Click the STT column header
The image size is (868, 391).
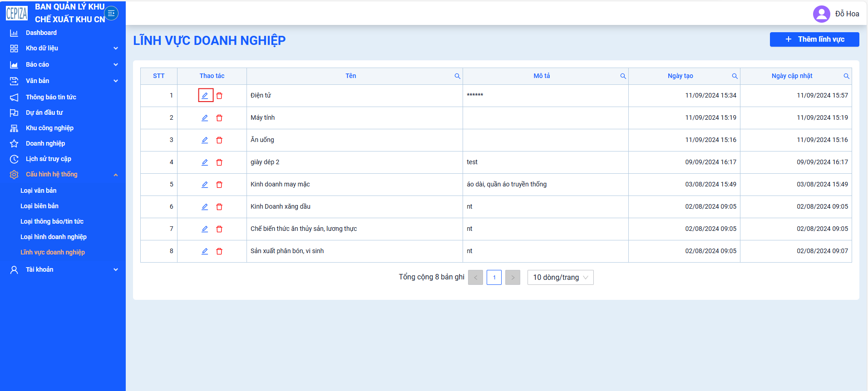[x=159, y=76]
